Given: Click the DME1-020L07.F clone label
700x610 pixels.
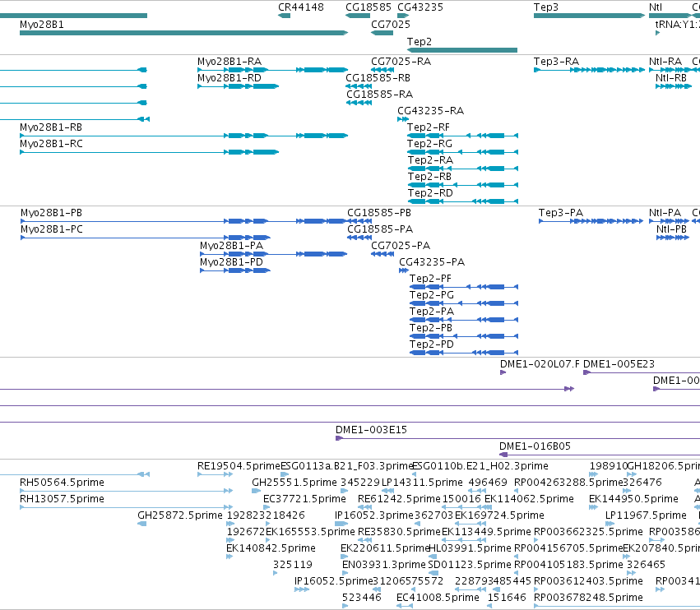Looking at the screenshot, I should click(540, 363).
